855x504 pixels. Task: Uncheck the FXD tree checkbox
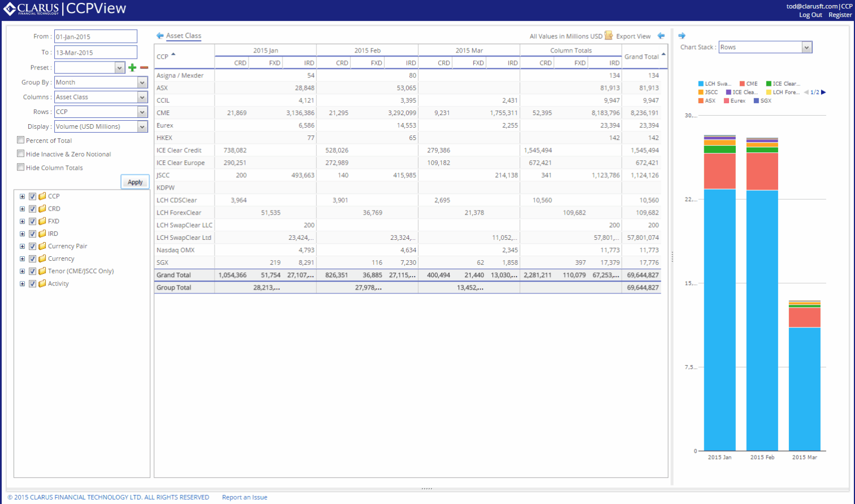32,221
